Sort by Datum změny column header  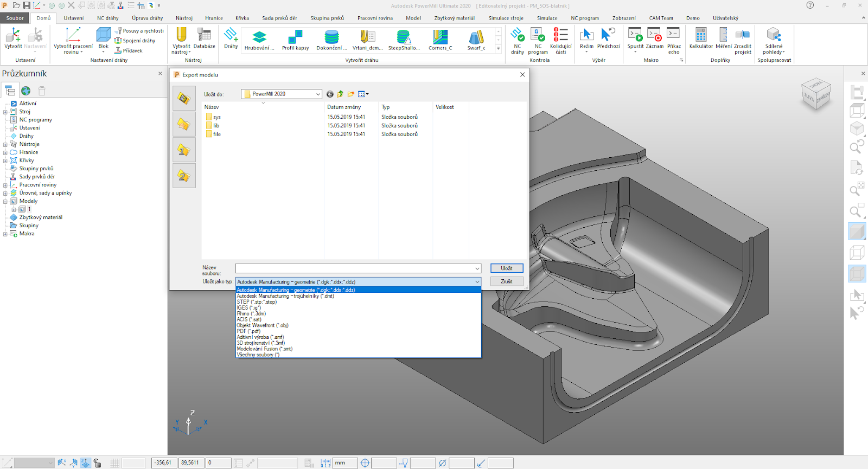coord(351,107)
